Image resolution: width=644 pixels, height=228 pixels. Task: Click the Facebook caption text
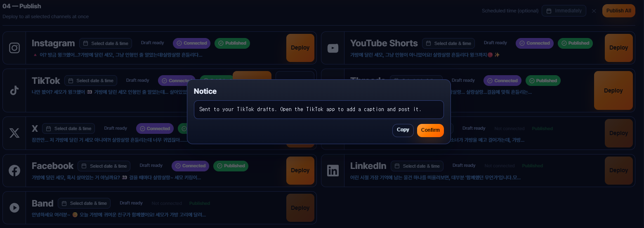point(116,178)
